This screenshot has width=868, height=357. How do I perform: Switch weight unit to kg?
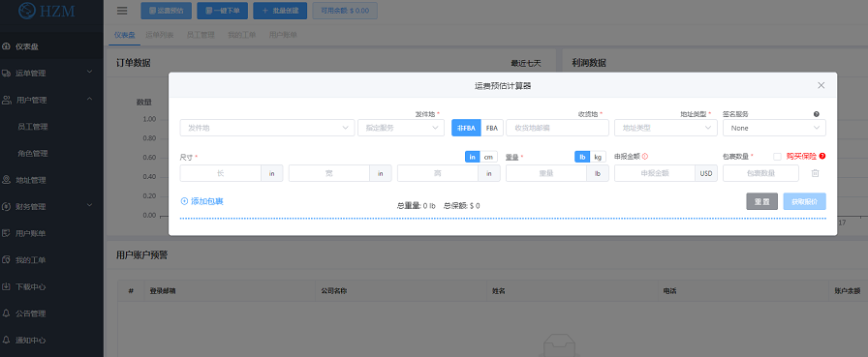pyautogui.click(x=598, y=157)
